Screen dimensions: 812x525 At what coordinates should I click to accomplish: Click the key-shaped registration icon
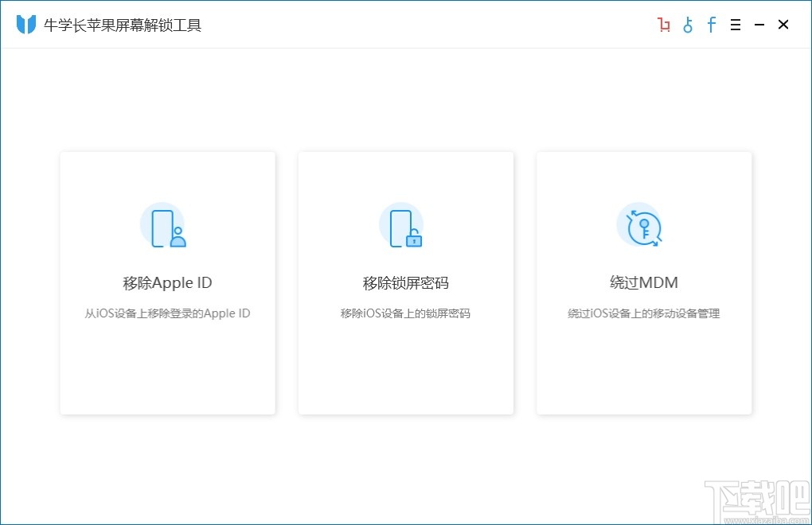point(687,25)
